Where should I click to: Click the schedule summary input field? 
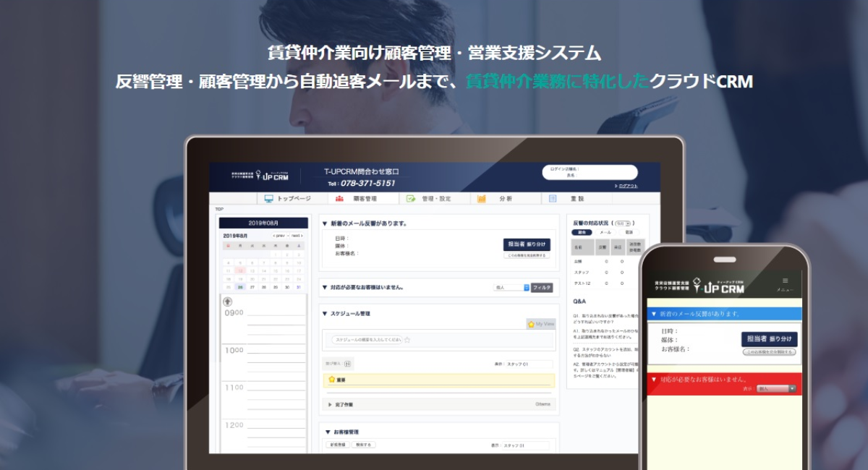367,339
